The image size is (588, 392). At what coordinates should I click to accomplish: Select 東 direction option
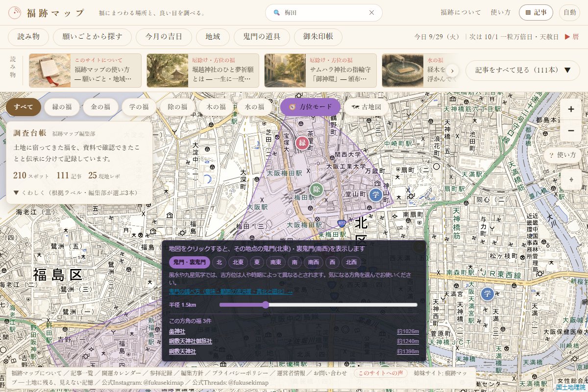256,263
